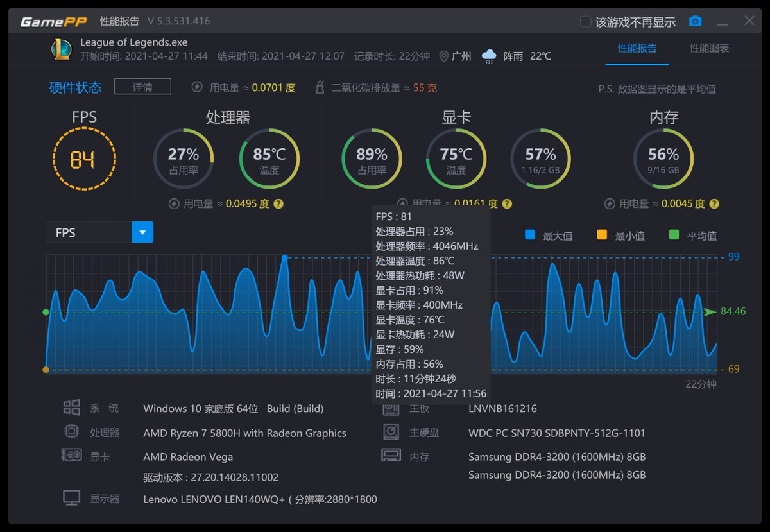Click the question mark beside 0.0045 度
The image size is (770, 532).
coord(714,203)
